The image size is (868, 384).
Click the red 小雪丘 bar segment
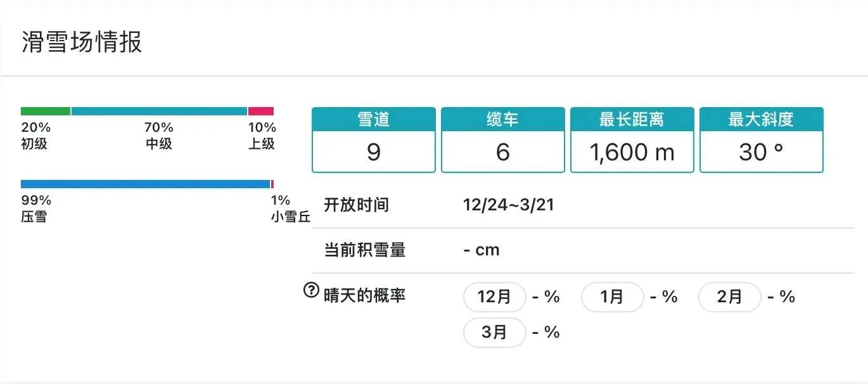272,184
